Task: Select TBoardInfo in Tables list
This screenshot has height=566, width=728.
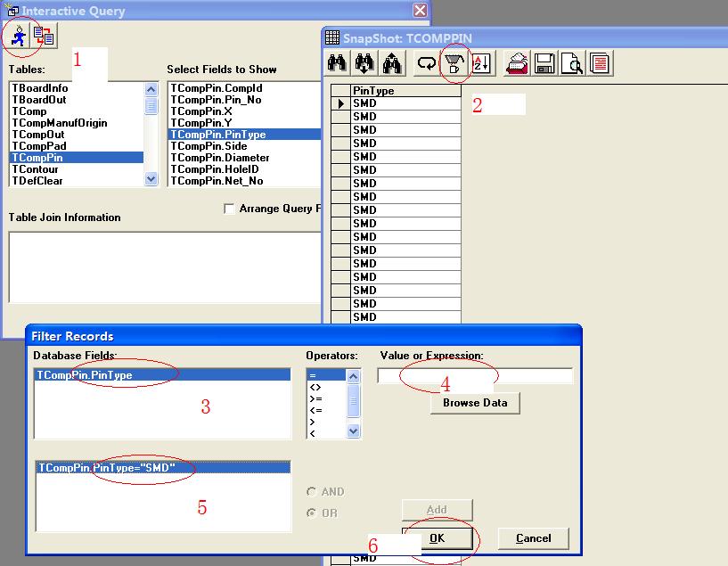Action: click(x=77, y=88)
